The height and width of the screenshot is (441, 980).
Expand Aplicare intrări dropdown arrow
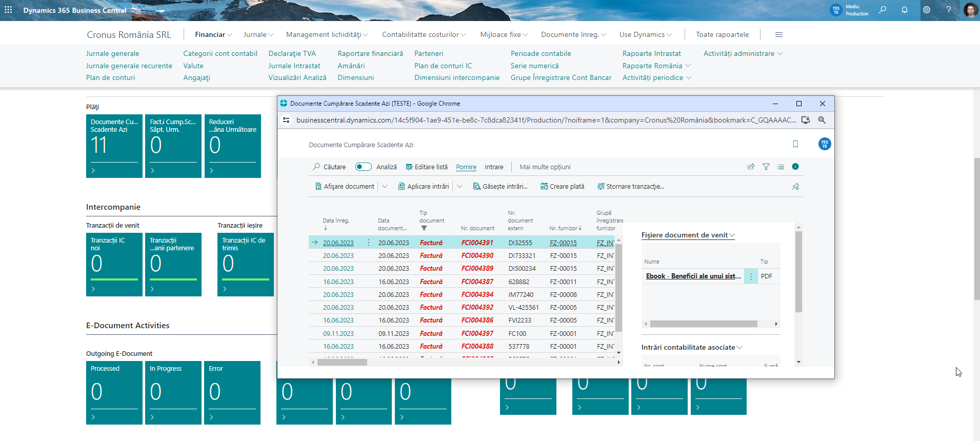point(459,187)
